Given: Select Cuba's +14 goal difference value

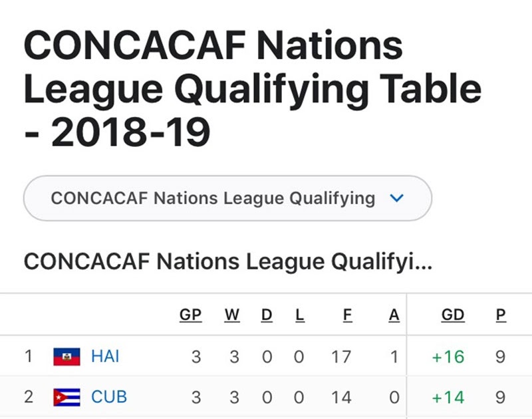Looking at the screenshot, I should coord(448,397).
